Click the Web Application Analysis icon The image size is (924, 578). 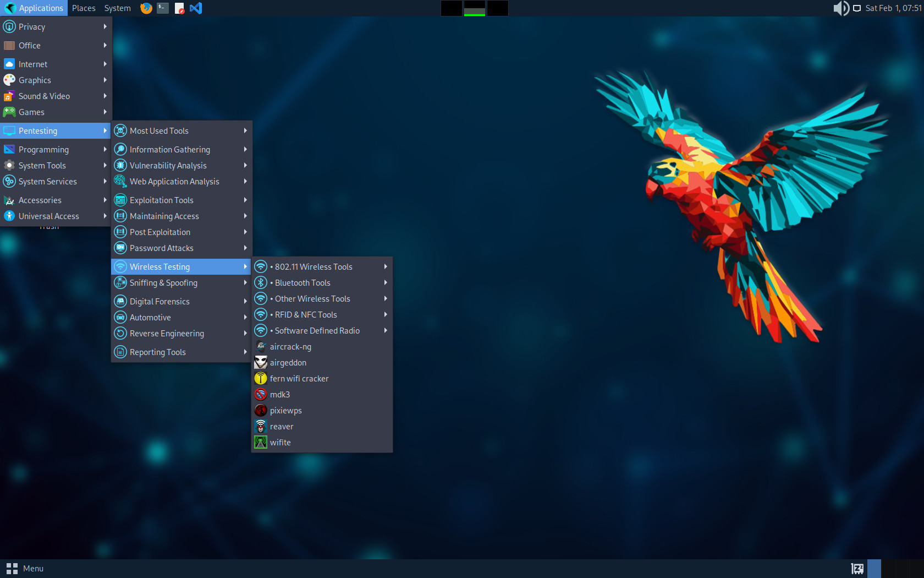[x=120, y=182]
